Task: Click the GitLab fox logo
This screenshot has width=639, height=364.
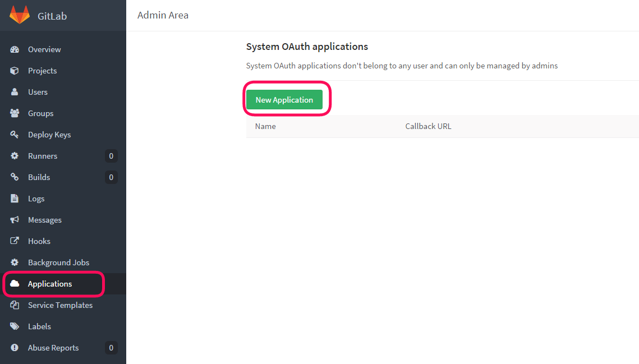Action: pyautogui.click(x=20, y=15)
